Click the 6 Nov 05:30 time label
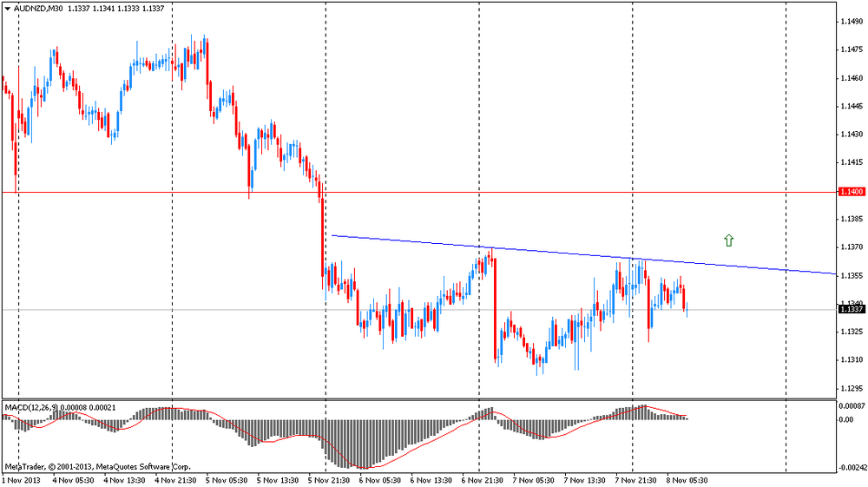Image resolution: width=868 pixels, height=487 pixels. coord(380,480)
